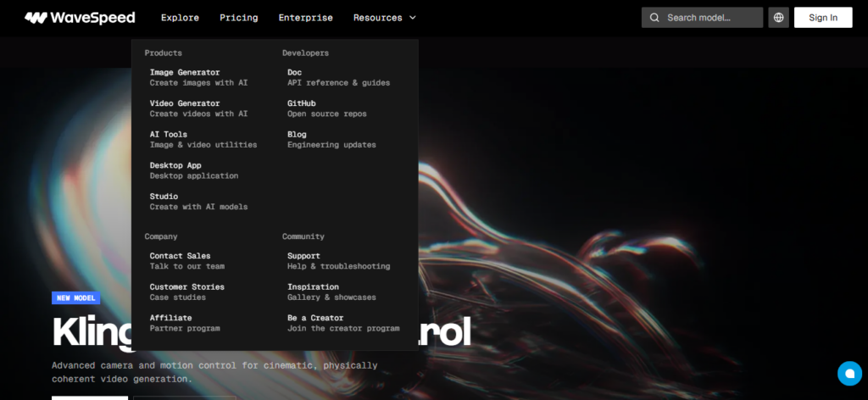Open the chat support bubble

click(x=849, y=374)
